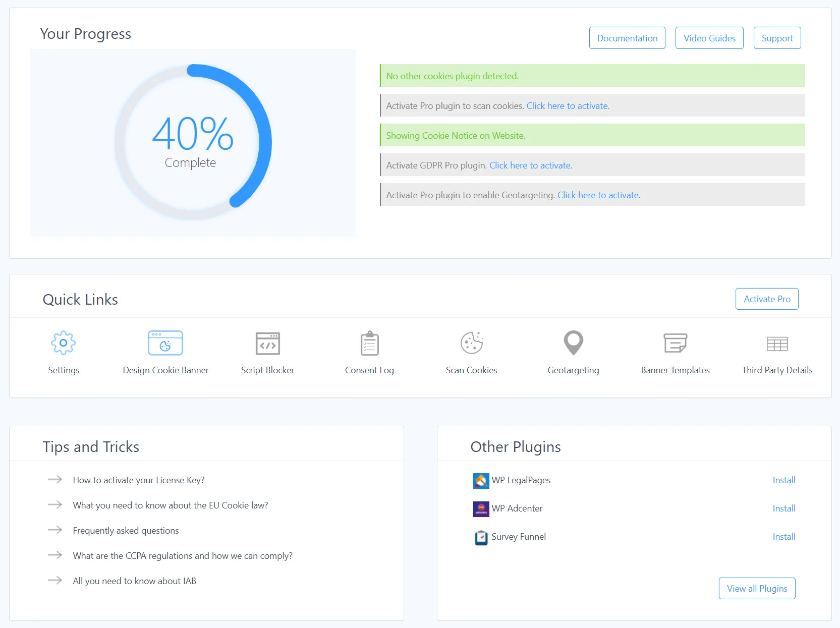840x628 pixels.
Task: Click the WP Adcenter plugin name
Action: point(517,508)
